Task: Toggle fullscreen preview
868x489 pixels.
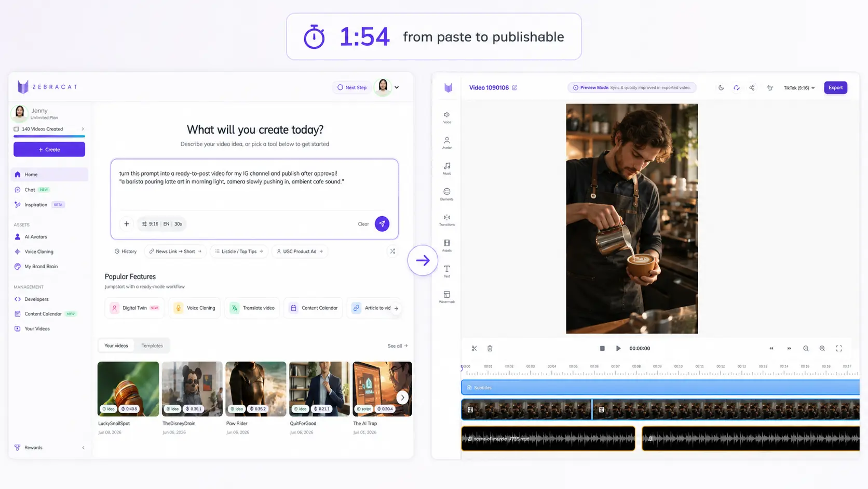Action: point(839,348)
